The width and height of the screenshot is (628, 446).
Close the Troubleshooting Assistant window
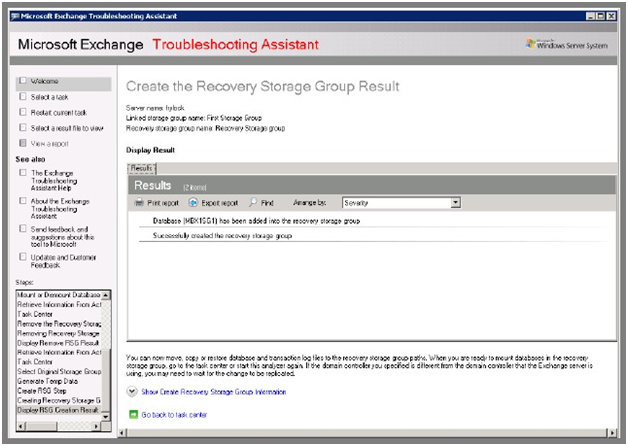(611, 16)
